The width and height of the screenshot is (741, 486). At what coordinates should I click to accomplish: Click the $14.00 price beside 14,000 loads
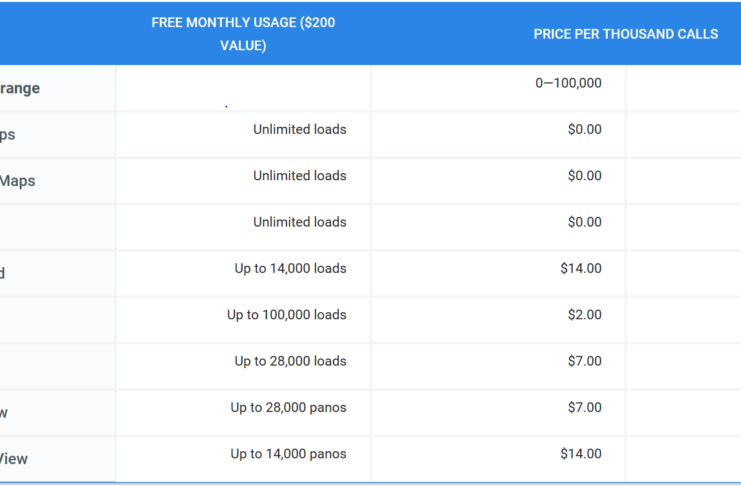[581, 269]
